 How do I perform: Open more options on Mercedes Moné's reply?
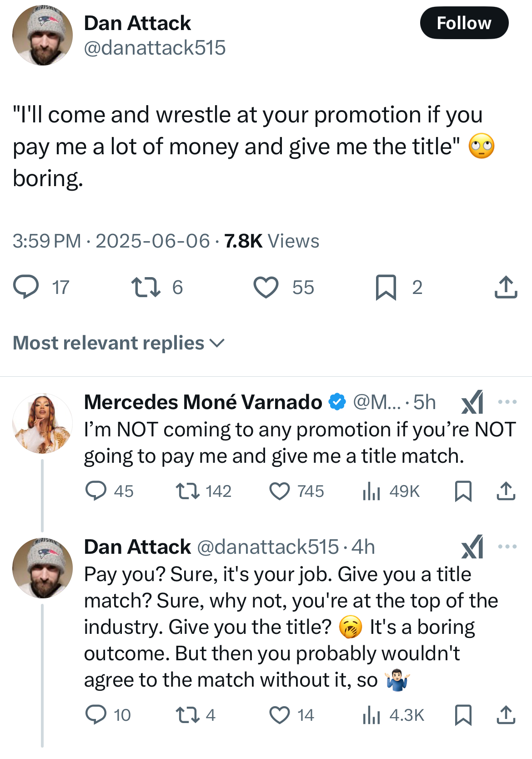coord(507,402)
